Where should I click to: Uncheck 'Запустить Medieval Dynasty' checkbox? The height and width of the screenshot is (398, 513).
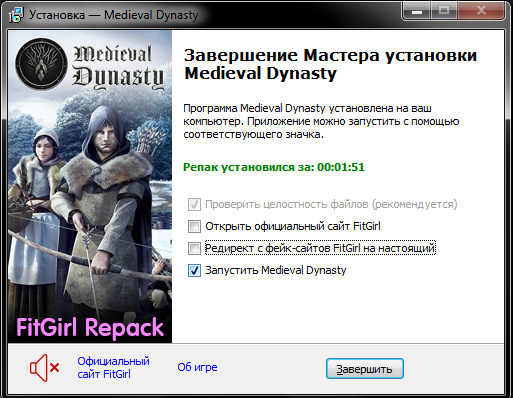[194, 270]
